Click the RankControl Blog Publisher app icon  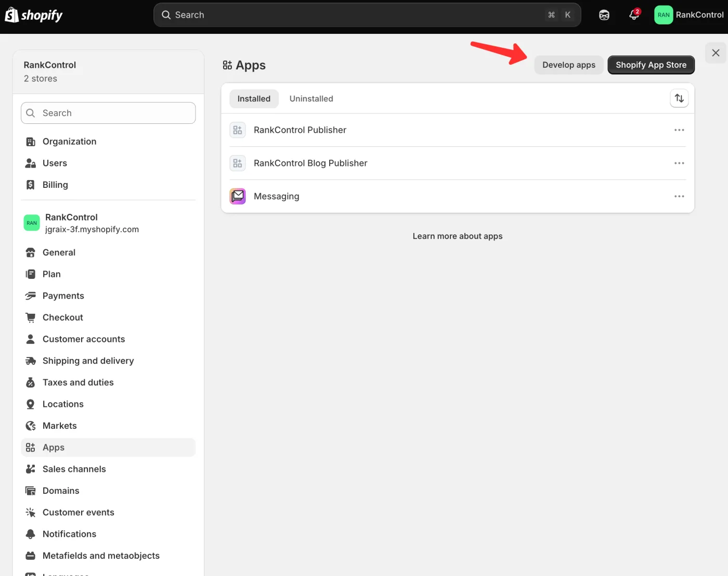[x=238, y=163]
